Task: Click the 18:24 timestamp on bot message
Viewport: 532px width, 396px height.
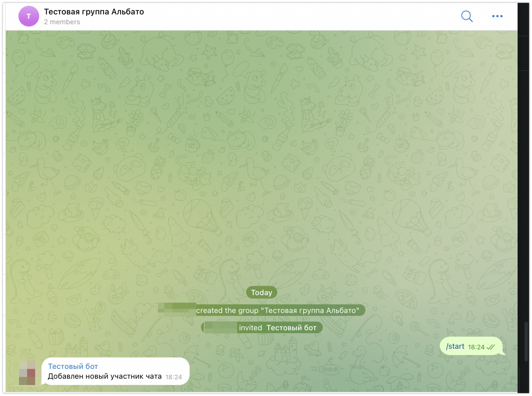Action: tap(174, 377)
